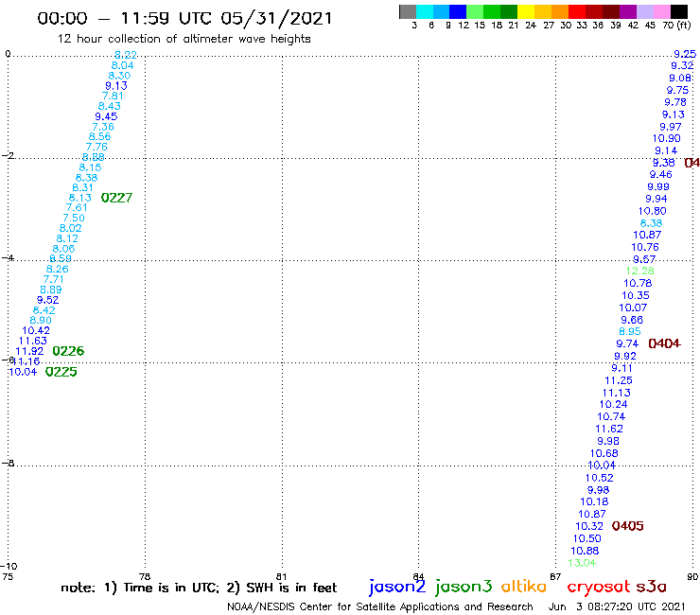
Task: Click the time marker 0226
Action: click(x=68, y=351)
